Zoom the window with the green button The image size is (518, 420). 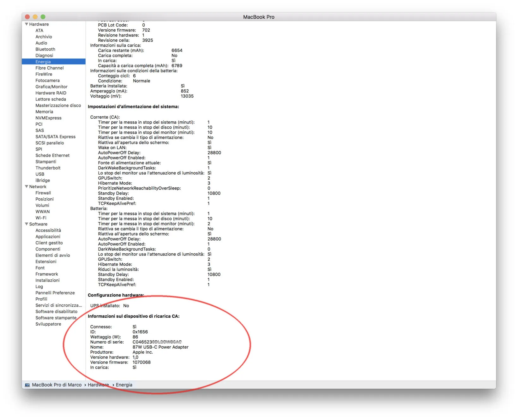pos(43,17)
